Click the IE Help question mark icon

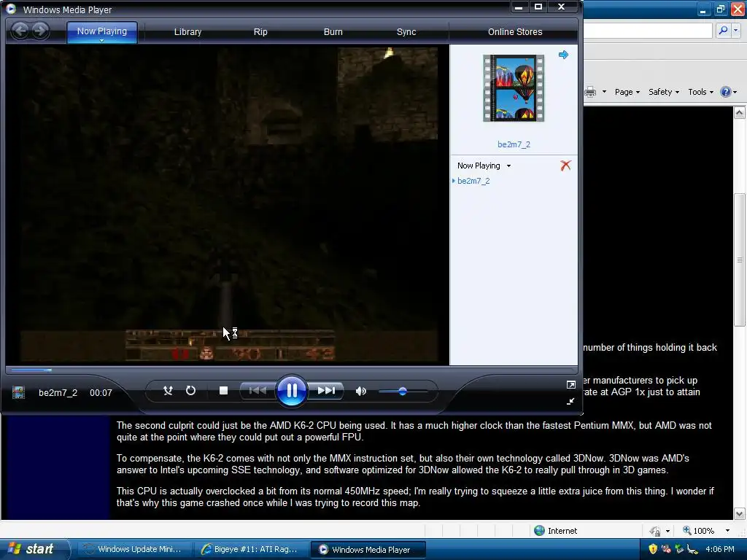(x=726, y=92)
